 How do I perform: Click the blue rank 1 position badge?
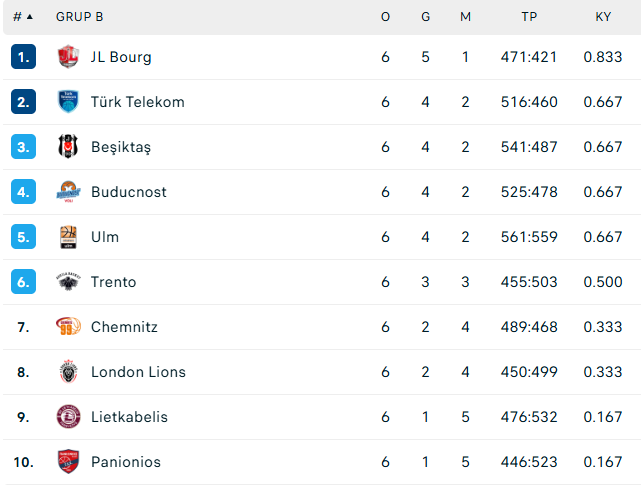pyautogui.click(x=24, y=57)
